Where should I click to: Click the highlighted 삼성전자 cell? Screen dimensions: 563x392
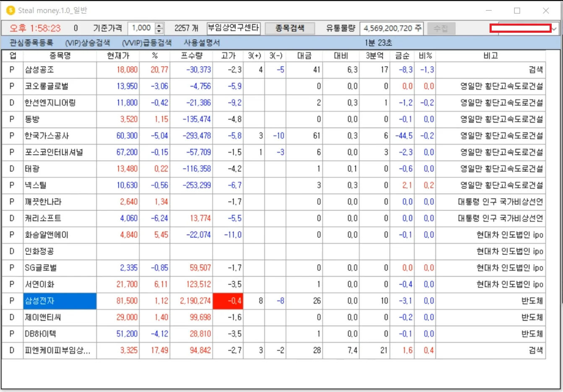pos(60,301)
